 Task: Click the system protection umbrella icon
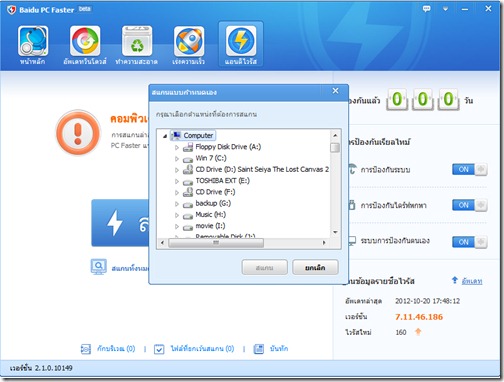[x=352, y=169]
